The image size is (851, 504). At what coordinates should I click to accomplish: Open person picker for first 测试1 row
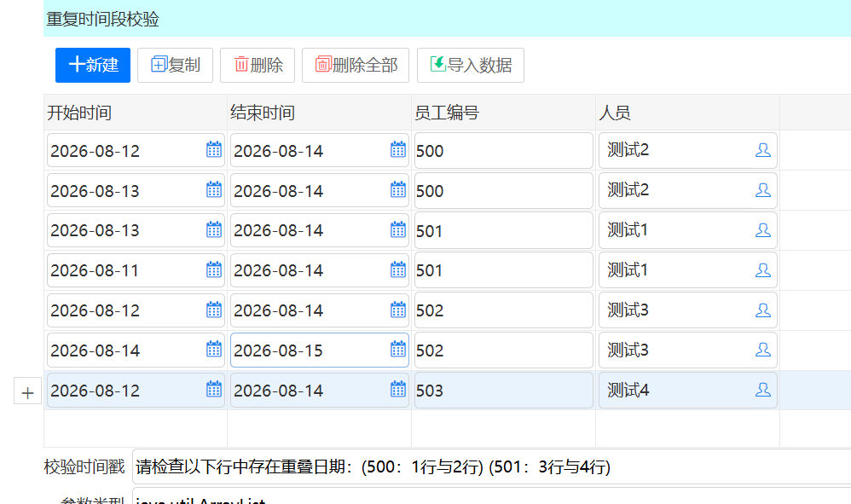pos(763,230)
